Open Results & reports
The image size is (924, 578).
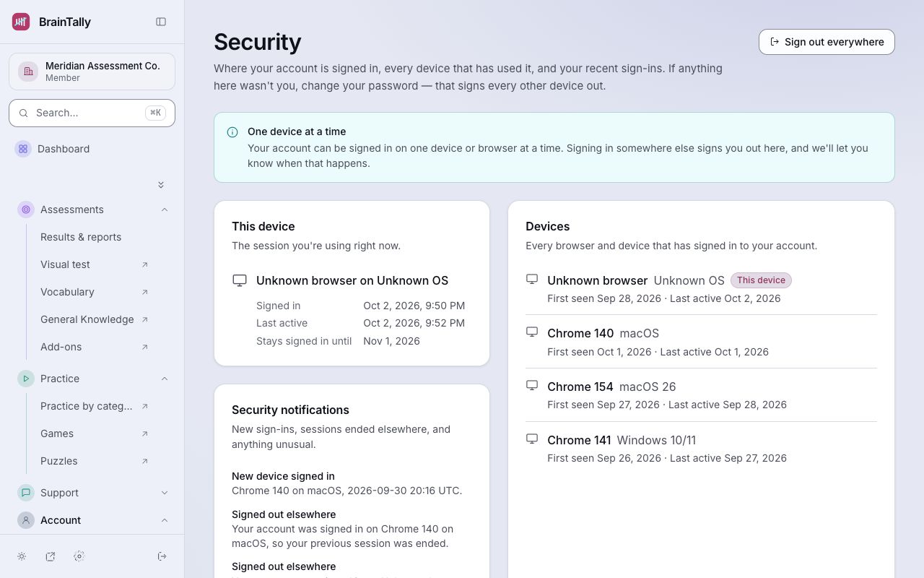81,237
